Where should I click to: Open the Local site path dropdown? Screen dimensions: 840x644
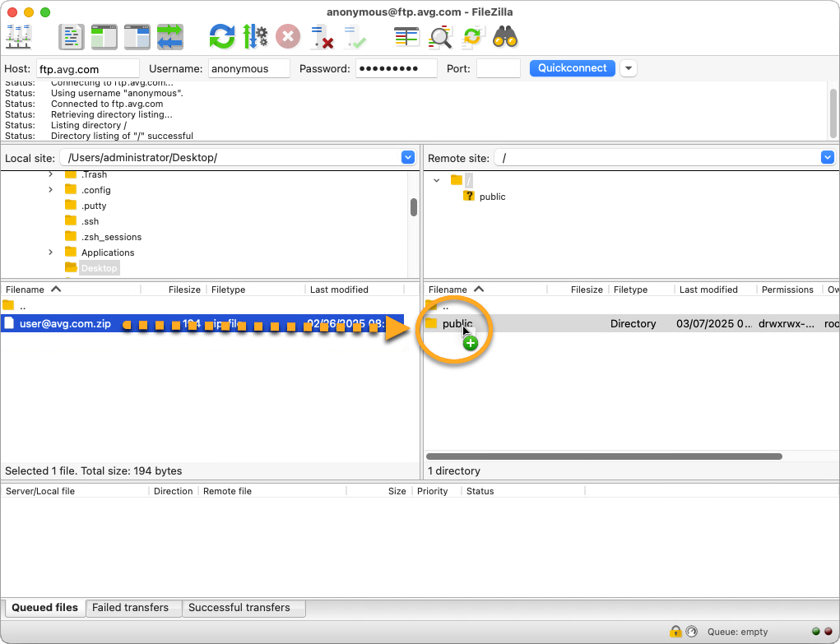click(408, 157)
